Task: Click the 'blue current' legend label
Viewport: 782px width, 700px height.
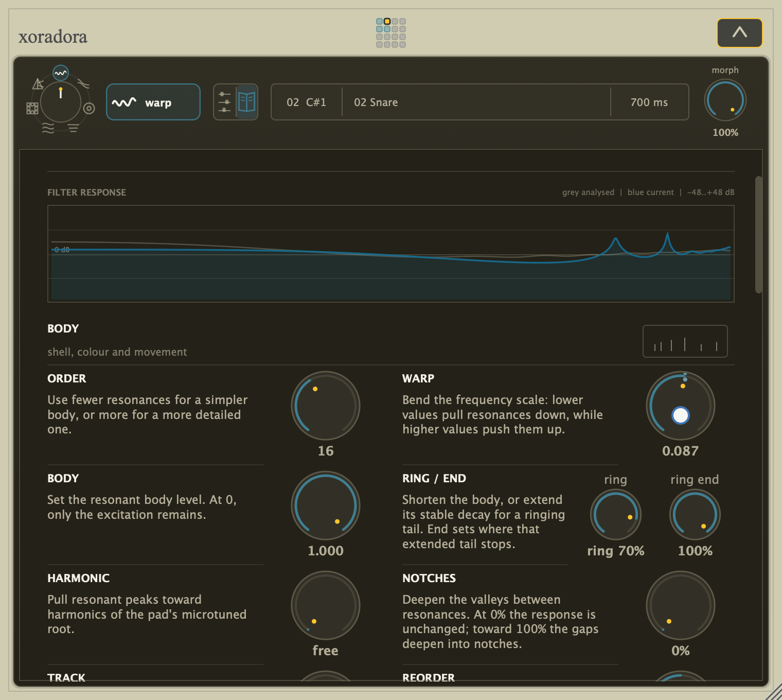Action: click(x=650, y=192)
